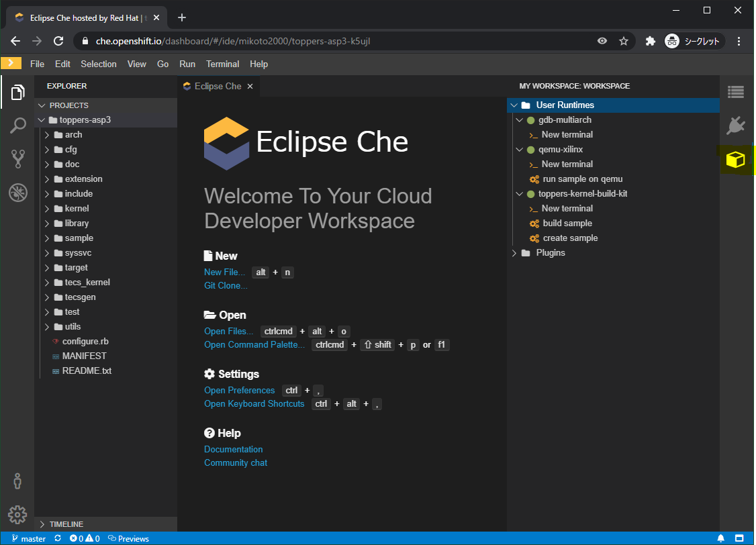This screenshot has height=545, width=756.
Task: Open the Explorer files icon in sidebar
Action: 18,92
